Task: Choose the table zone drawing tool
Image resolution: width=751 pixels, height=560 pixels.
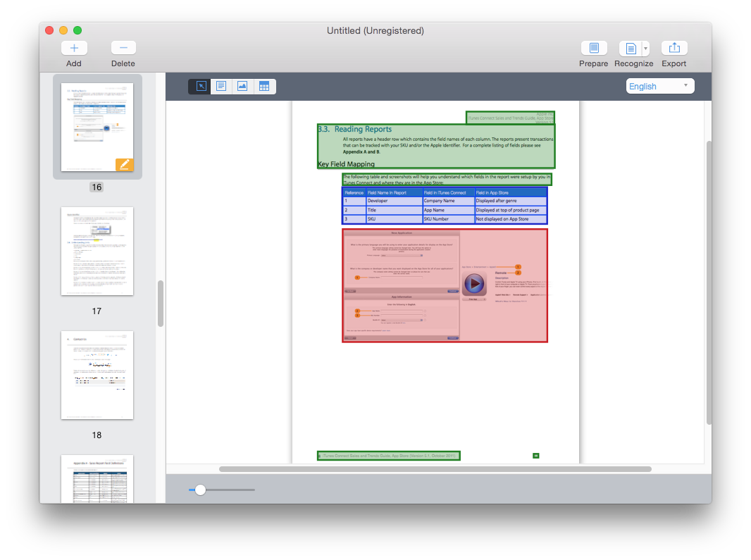Action: click(x=264, y=86)
